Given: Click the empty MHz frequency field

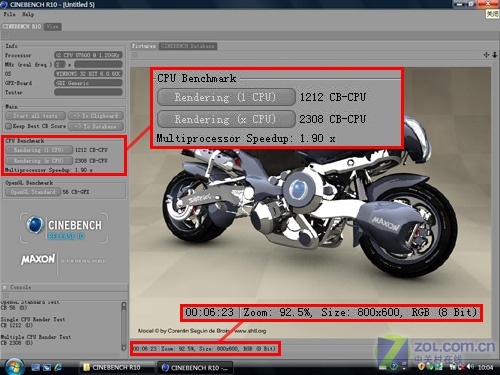Looking at the screenshot, I should coord(98,64).
